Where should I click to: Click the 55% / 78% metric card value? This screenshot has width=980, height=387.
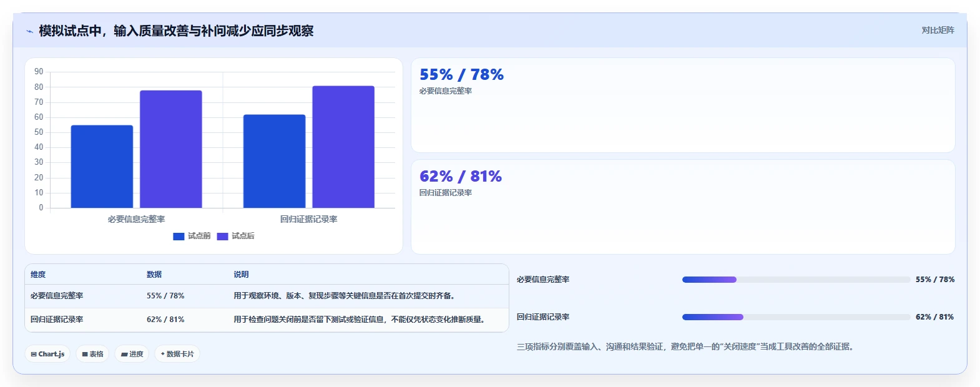pyautogui.click(x=461, y=75)
